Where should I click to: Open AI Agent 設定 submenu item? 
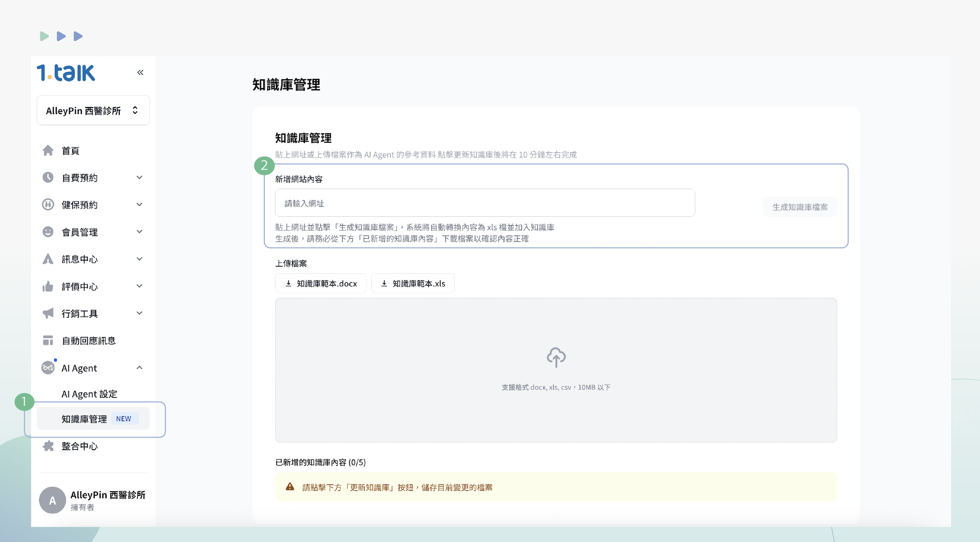coord(89,394)
